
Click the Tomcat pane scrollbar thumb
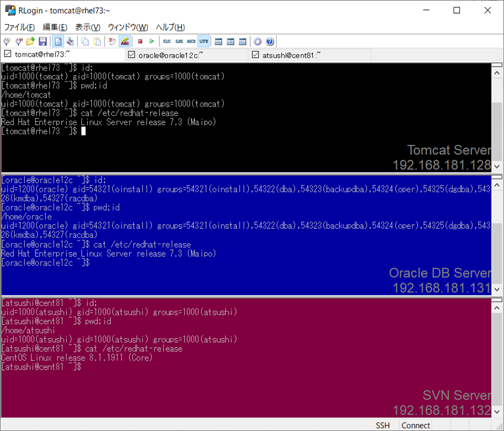497,132
